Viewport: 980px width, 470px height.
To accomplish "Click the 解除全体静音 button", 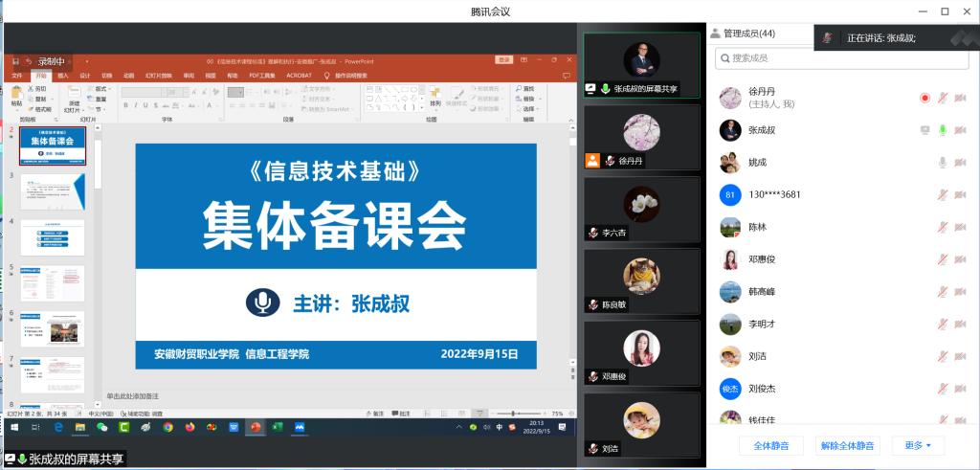I will [x=847, y=445].
